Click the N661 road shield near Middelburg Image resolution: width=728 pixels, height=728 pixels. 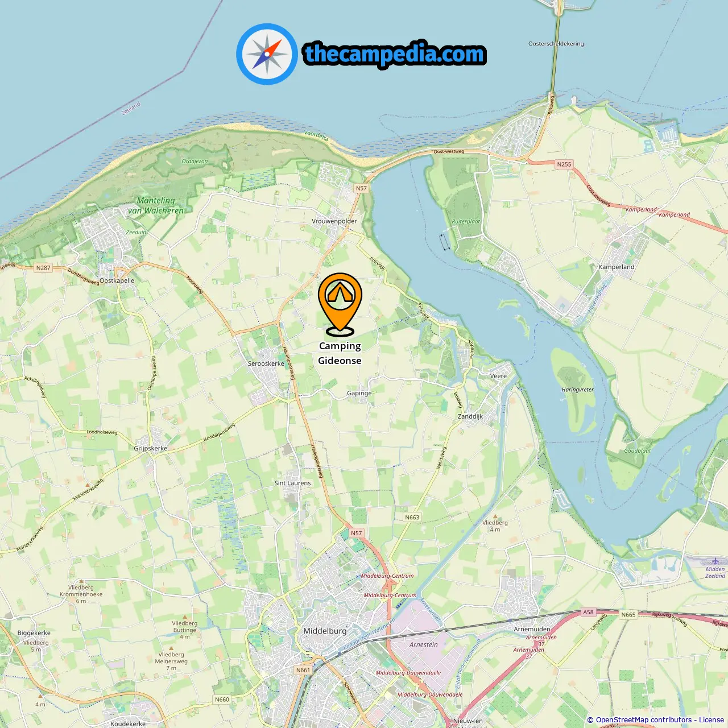(x=303, y=670)
